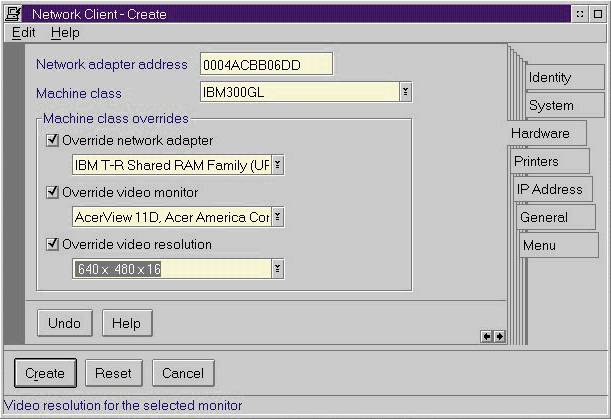
Task: Turn notebook to next page arrow
Action: pos(499,336)
